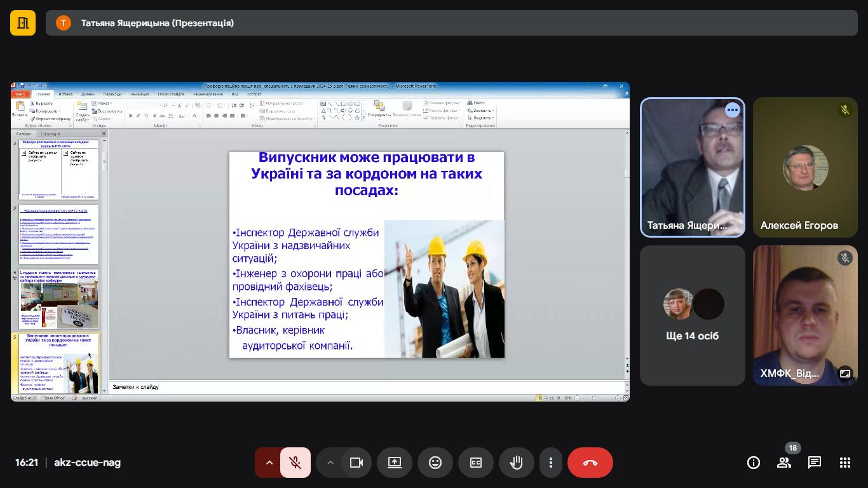The width and height of the screenshot is (868, 488).
Task: Leave the call with red hang-up button
Action: (x=590, y=463)
